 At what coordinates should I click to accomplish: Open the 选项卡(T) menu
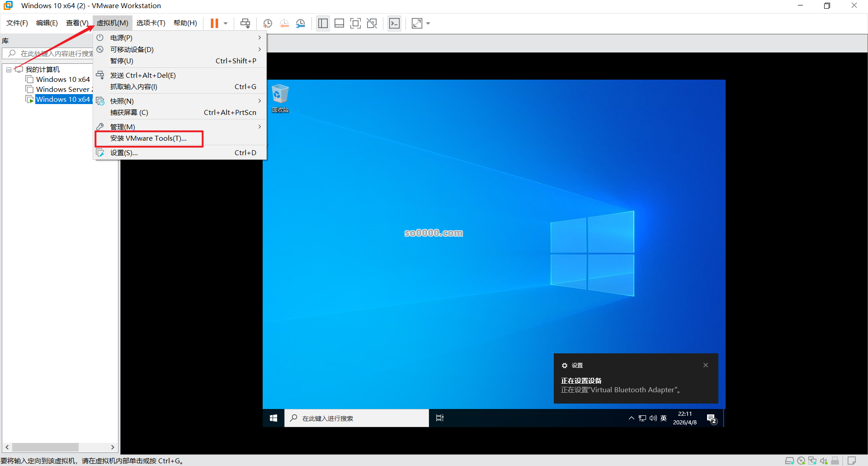tap(151, 23)
